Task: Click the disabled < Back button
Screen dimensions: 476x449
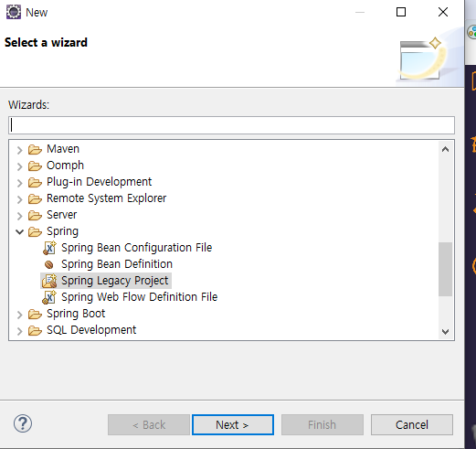Action: coord(149,424)
